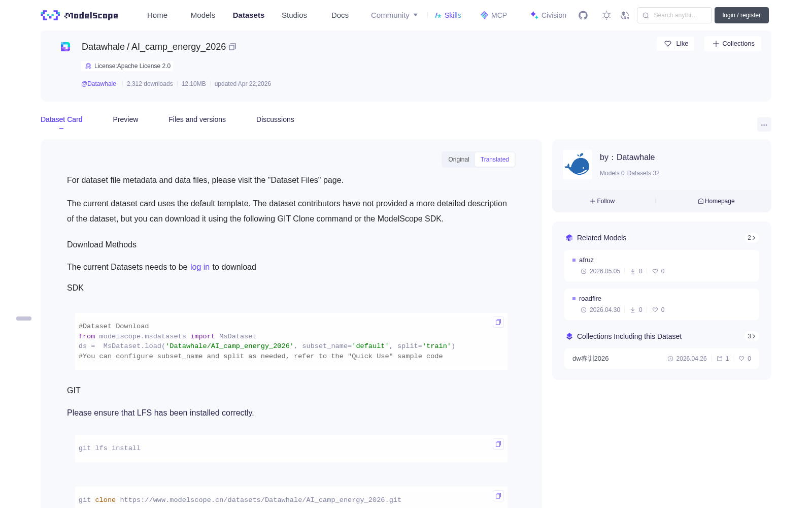Expand Collections Including this Dataset arrow
This screenshot has width=812, height=508.
(752, 336)
